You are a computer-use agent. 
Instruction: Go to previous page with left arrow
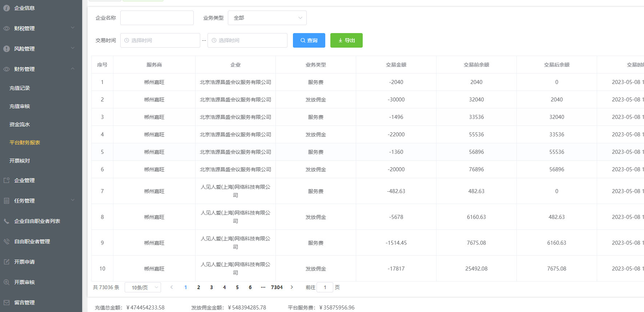[x=172, y=287]
